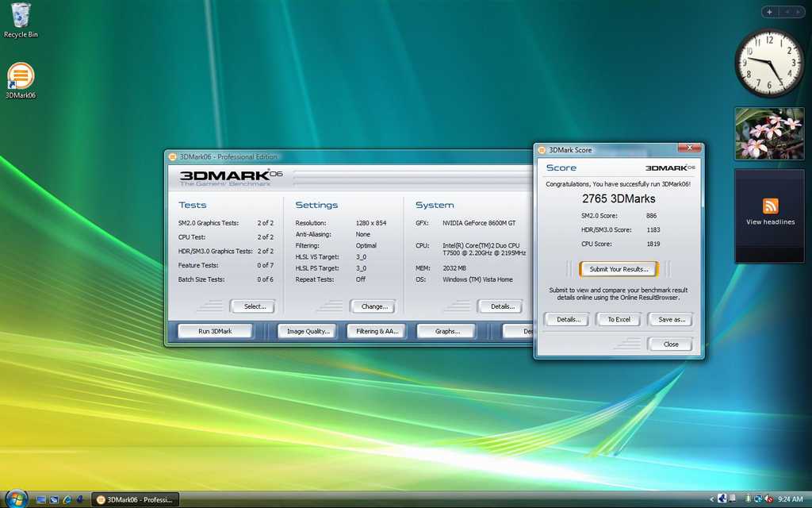Open the Recycle Bin desktop icon
Screen dimensions: 812x508
[21, 21]
